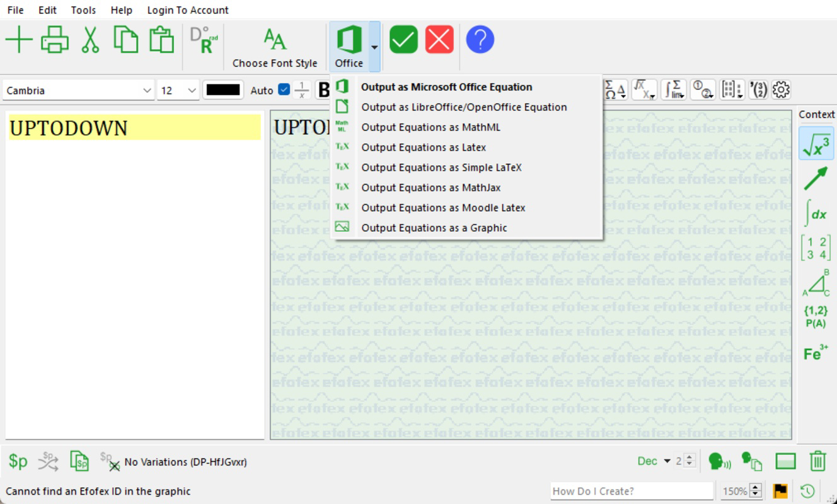Click the binomial bracket templates icon
837x504 pixels.
[758, 90]
